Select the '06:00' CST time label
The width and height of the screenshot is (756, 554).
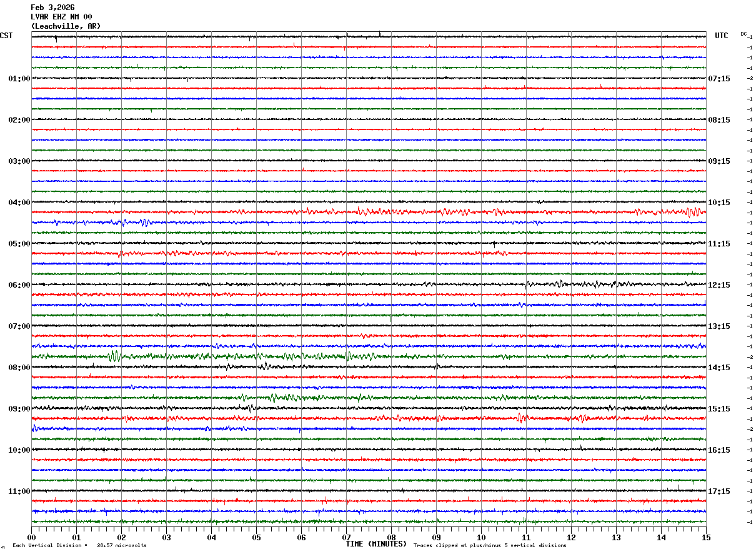pyautogui.click(x=19, y=285)
